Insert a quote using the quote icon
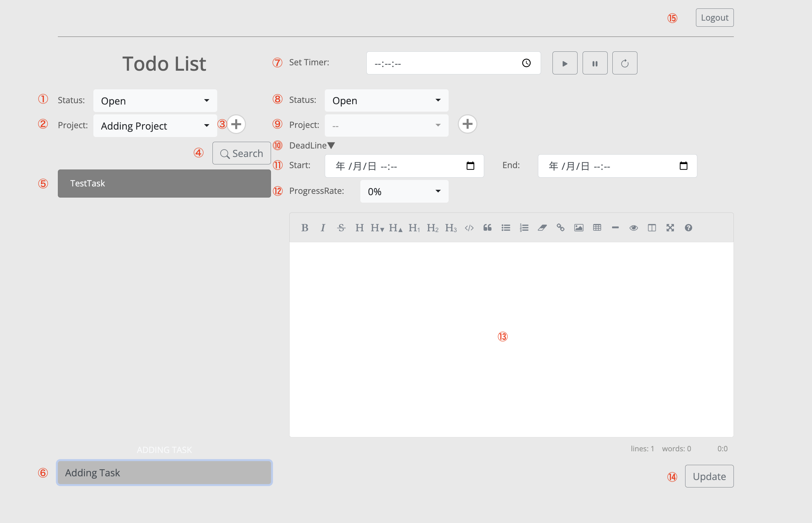Screen dimensions: 812x523 pos(487,228)
